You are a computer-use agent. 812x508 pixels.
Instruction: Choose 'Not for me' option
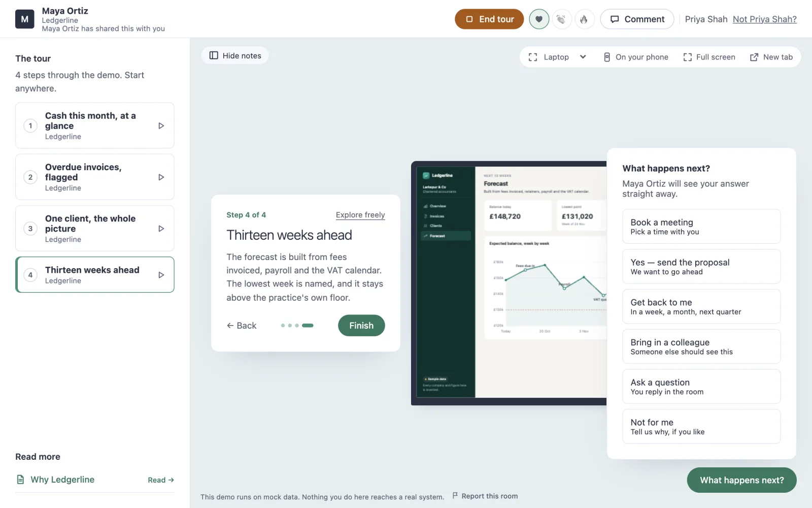pyautogui.click(x=701, y=427)
